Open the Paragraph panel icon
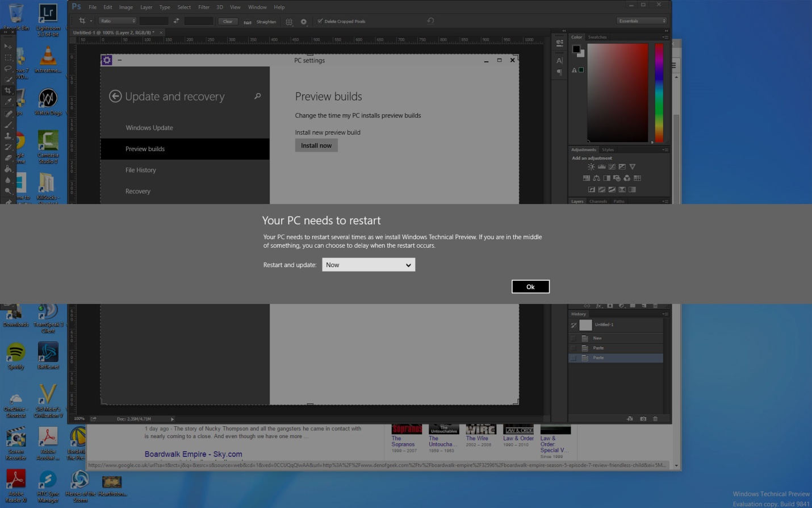Viewport: 812px width, 508px height. pyautogui.click(x=559, y=72)
